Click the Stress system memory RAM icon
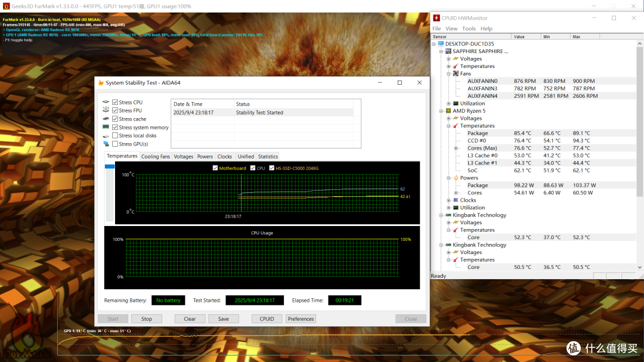Viewport: 644px width, 362px height. point(106,127)
